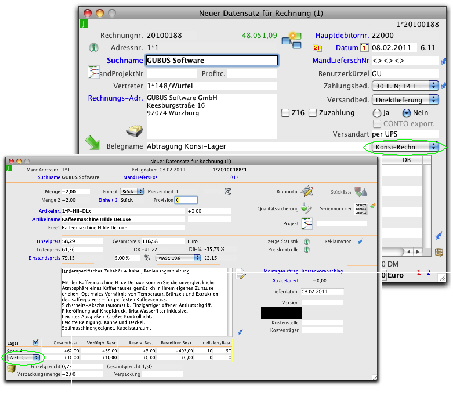The height and width of the screenshot is (393, 453).
Task: Click the network computers icon near invoice total
Action: pyautogui.click(x=291, y=41)
